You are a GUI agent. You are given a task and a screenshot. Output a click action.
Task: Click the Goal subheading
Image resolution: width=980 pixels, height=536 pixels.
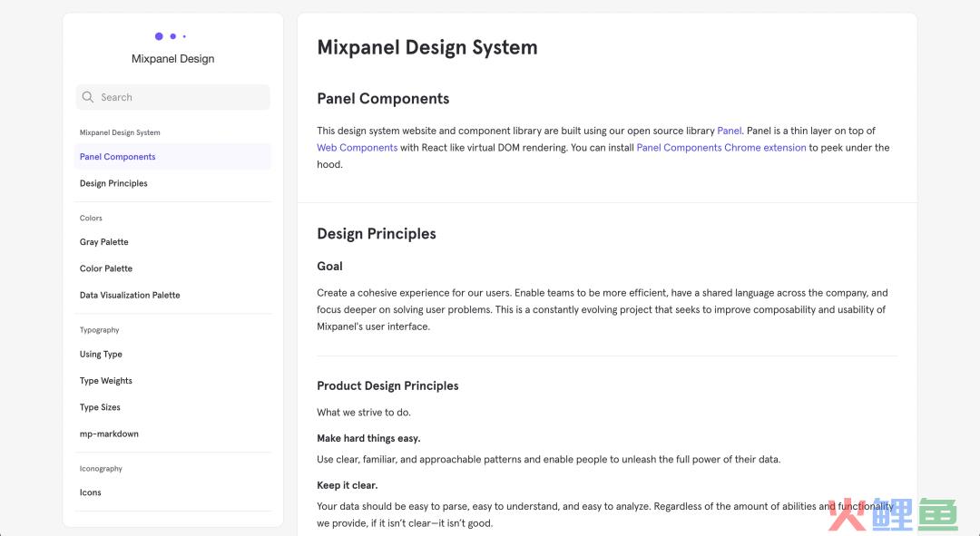pos(329,266)
